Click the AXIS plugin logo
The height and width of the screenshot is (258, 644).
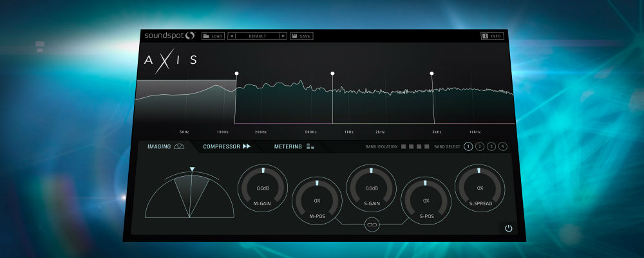[171, 61]
